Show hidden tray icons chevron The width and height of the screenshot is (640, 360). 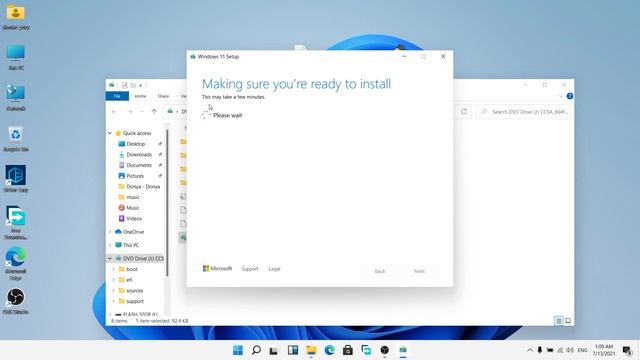(x=530, y=350)
